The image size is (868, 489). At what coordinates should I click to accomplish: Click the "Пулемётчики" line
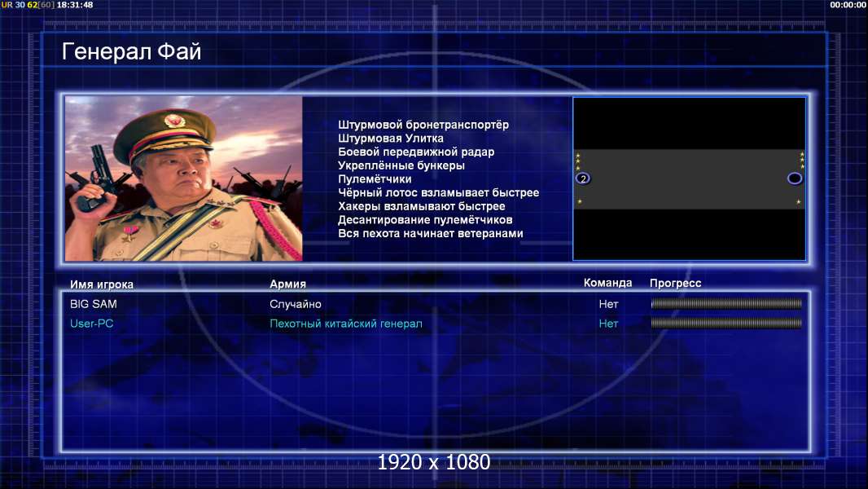point(375,178)
